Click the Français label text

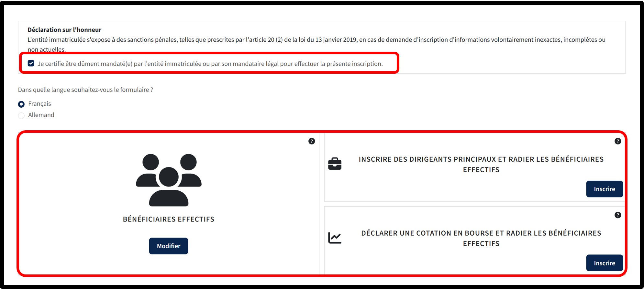(x=39, y=104)
